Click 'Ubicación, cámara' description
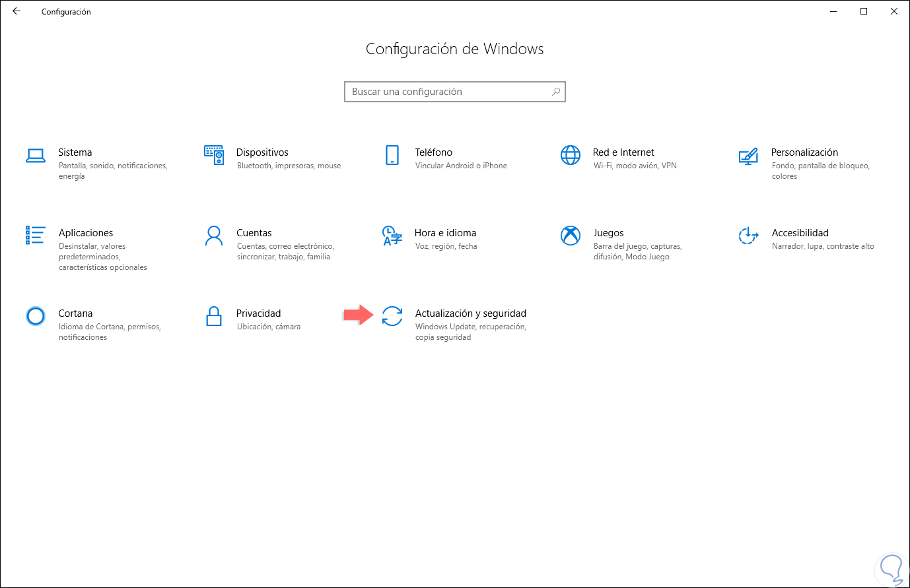Viewport: 910px width, 588px height. [269, 327]
